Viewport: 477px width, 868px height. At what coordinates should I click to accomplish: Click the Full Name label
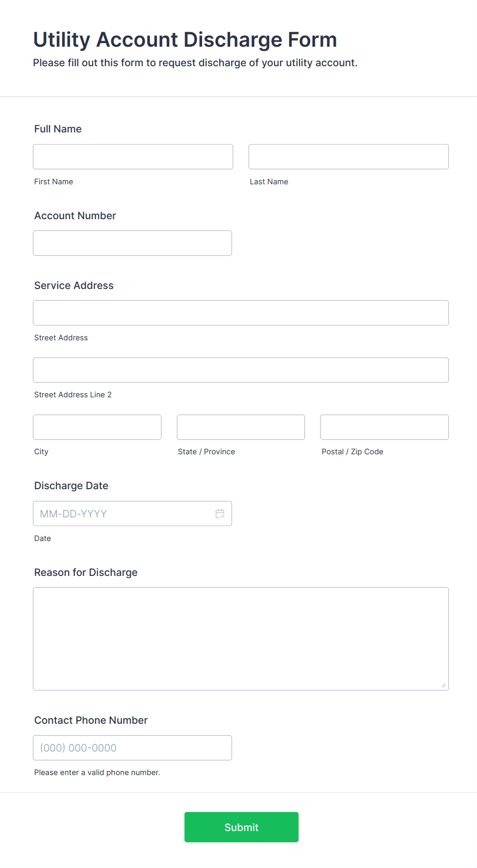58,129
